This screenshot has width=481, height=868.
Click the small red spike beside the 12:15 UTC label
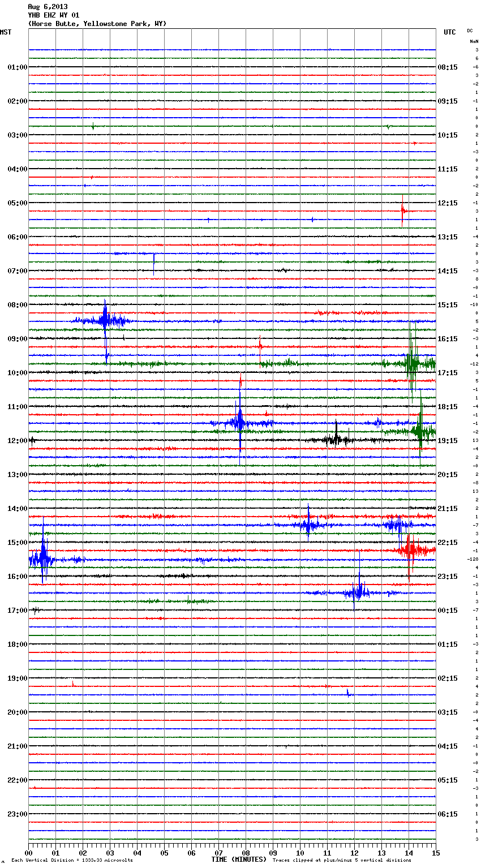(x=403, y=211)
